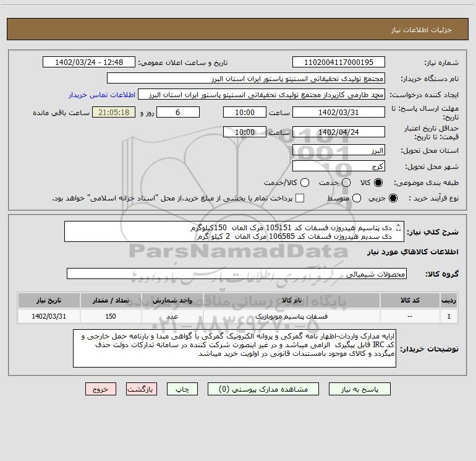Viewport: 476px width, 461px height.
Task: Click the unit cell عدد in table
Action: coord(172,316)
